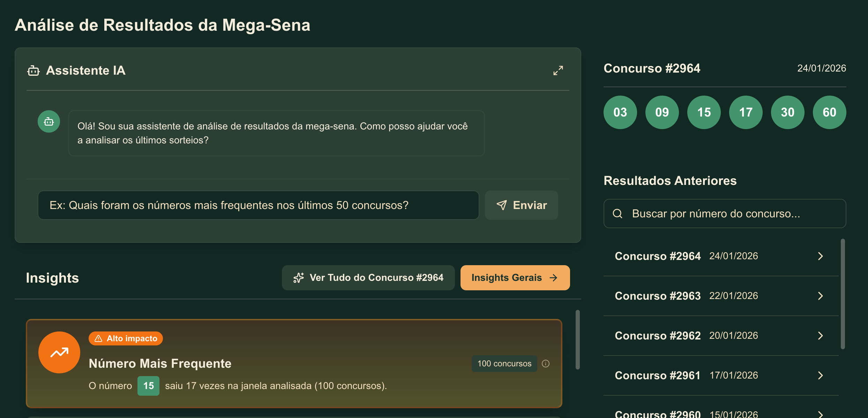Viewport: 868px width, 418px height.
Task: Click the search magnifier icon
Action: pos(618,214)
